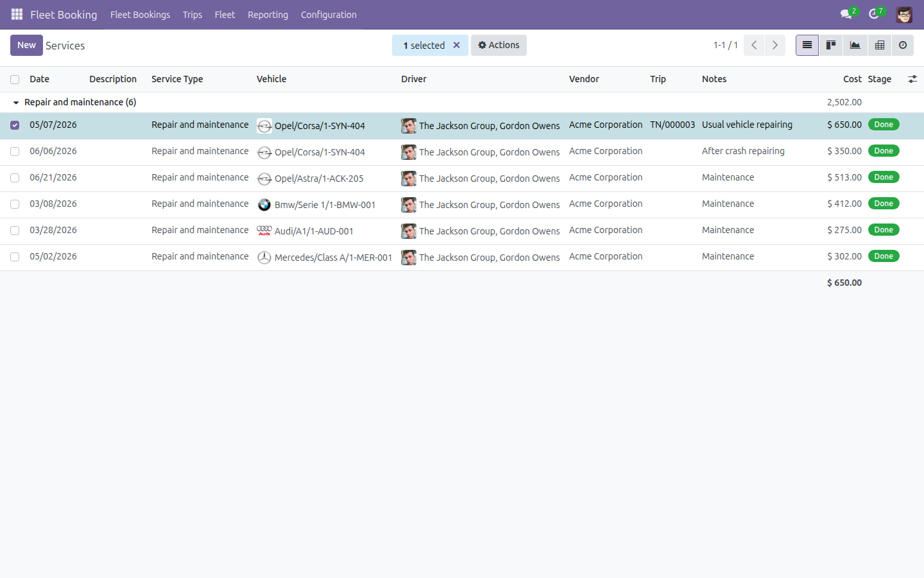Image resolution: width=924 pixels, height=578 pixels.
Task: Open the Configuration menu
Action: point(329,15)
